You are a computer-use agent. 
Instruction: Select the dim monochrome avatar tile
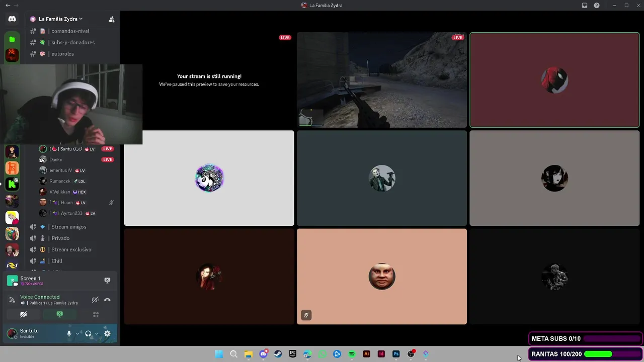(x=554, y=277)
